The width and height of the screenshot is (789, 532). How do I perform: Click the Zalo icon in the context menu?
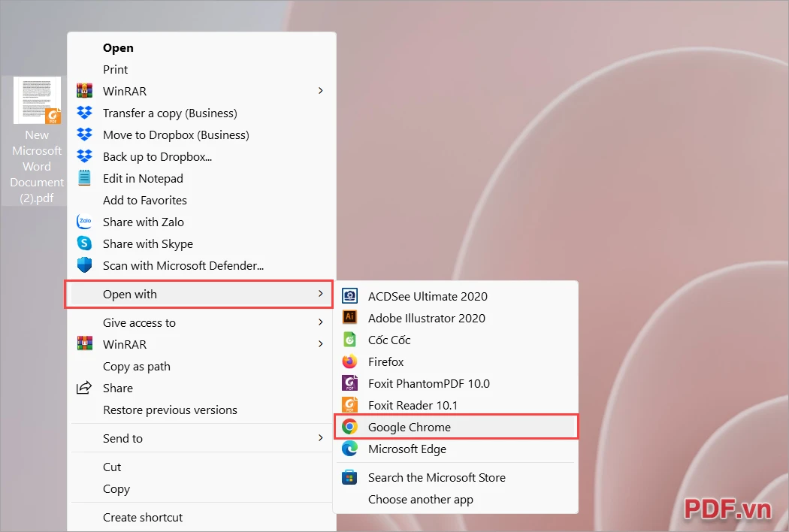[x=84, y=222]
